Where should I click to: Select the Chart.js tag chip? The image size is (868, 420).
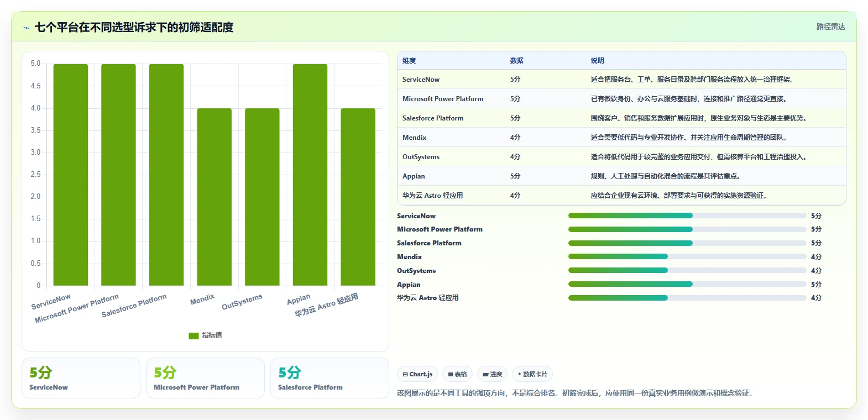(417, 374)
